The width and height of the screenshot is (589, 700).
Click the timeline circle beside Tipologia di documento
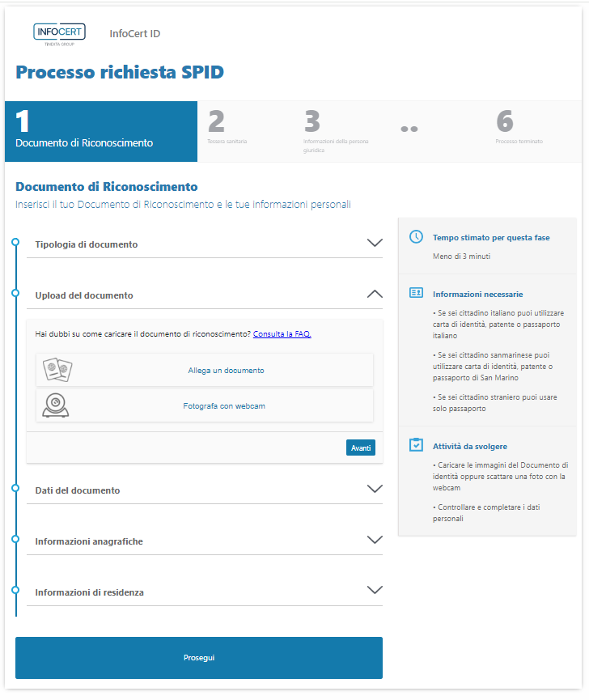pos(15,242)
